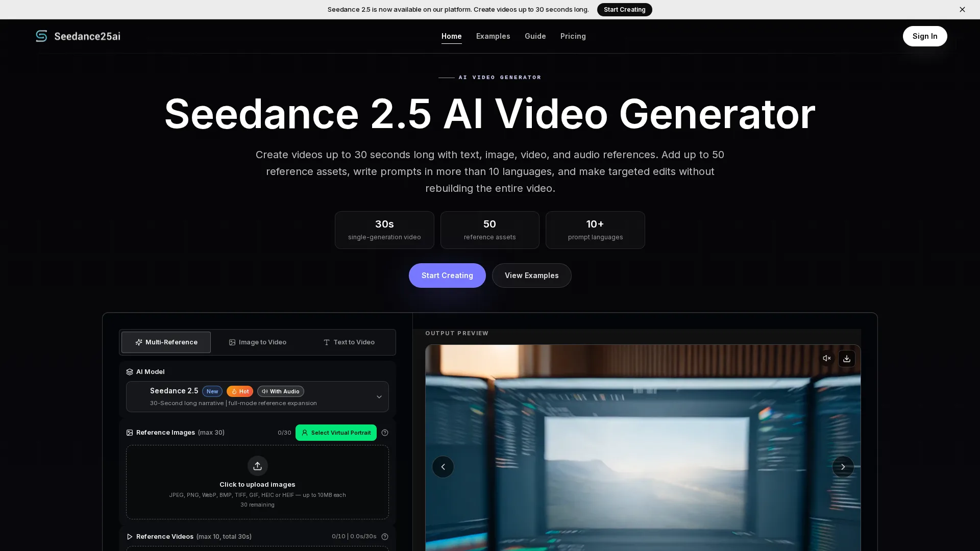
Task: Click the View Examples button
Action: pyautogui.click(x=532, y=275)
